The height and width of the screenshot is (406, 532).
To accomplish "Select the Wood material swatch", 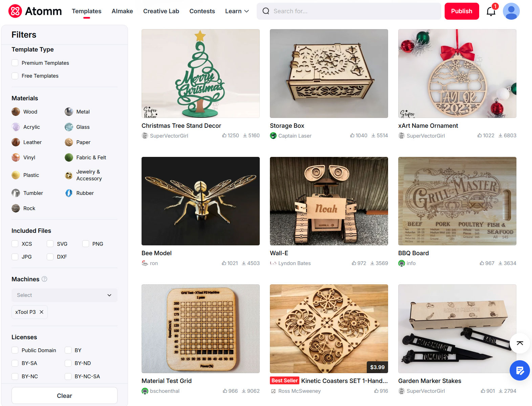I will [x=16, y=112].
